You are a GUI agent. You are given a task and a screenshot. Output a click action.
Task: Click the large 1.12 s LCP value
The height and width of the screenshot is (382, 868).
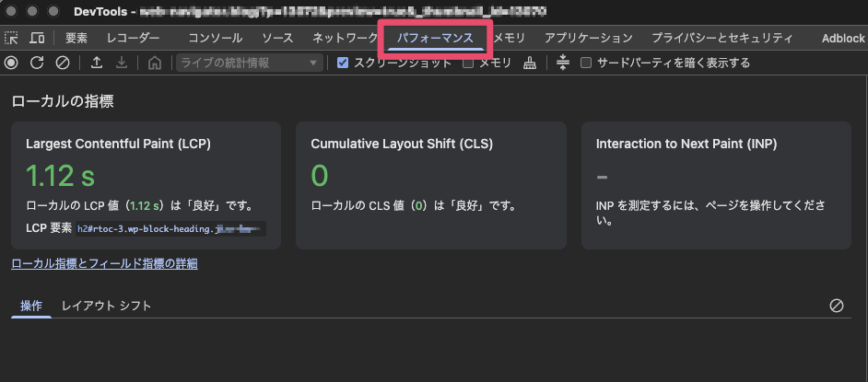point(60,176)
